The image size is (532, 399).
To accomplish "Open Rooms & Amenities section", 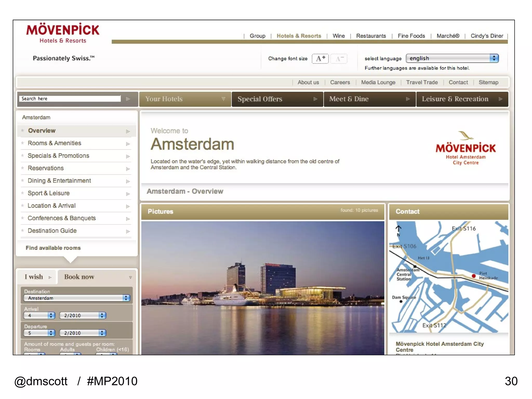I will pos(76,143).
